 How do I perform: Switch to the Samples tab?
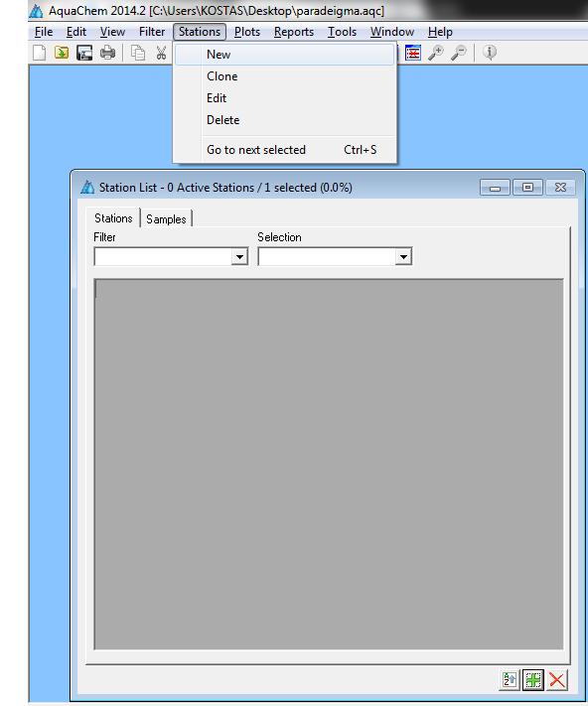[x=166, y=219]
